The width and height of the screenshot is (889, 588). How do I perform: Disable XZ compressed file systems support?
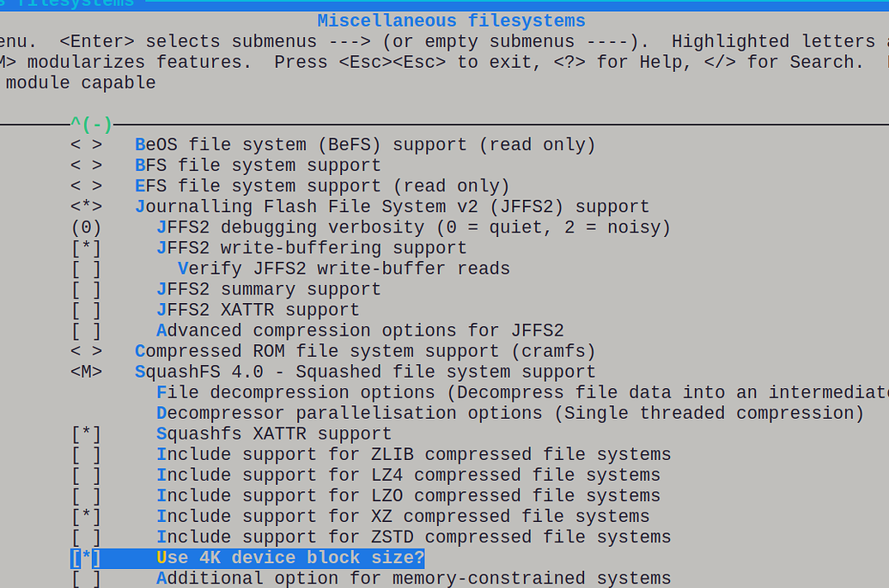[x=86, y=516]
